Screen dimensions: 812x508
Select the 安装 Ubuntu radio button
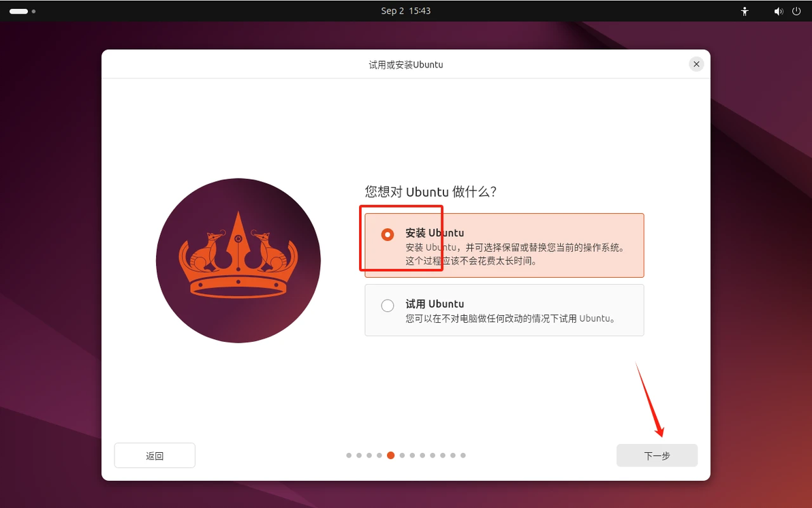point(388,234)
